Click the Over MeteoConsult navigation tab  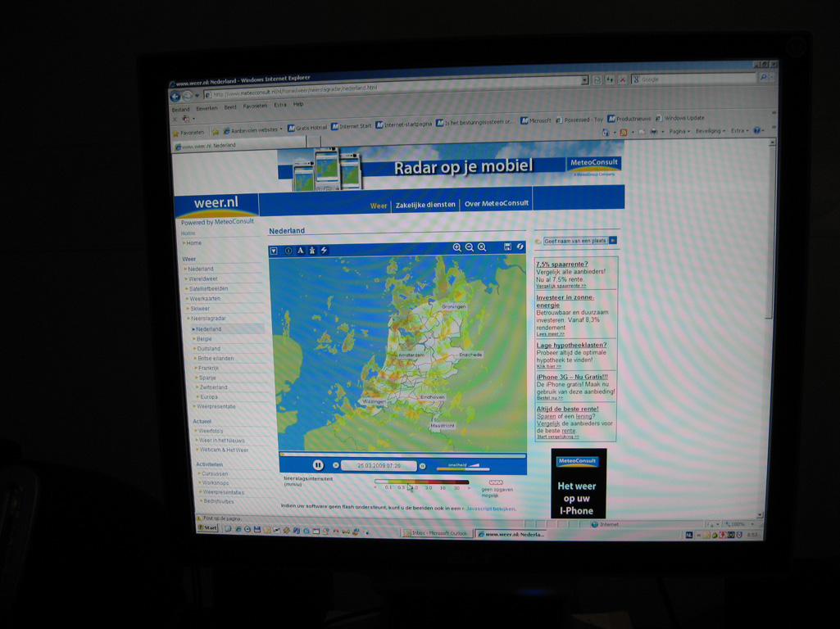497,203
